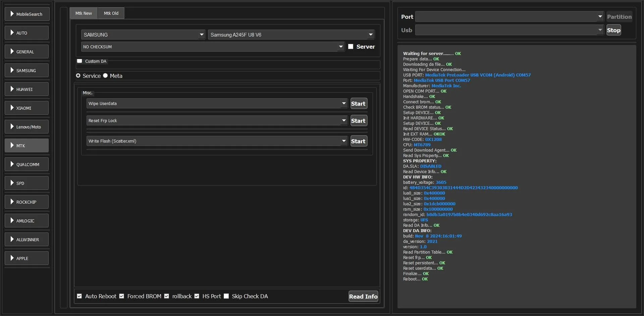Switch to the Mtk New tab

84,13
